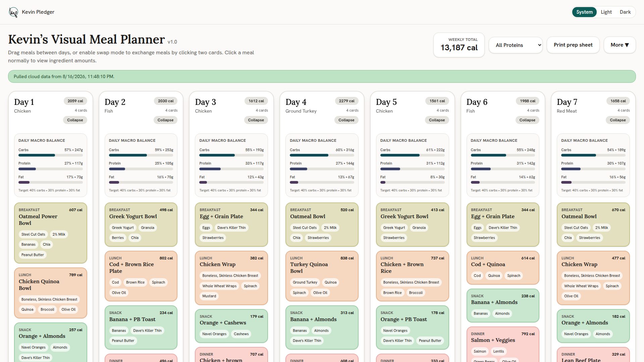Click Day 6 Banana + Almonds snack card
The height and width of the screenshot is (362, 644).
click(x=503, y=305)
